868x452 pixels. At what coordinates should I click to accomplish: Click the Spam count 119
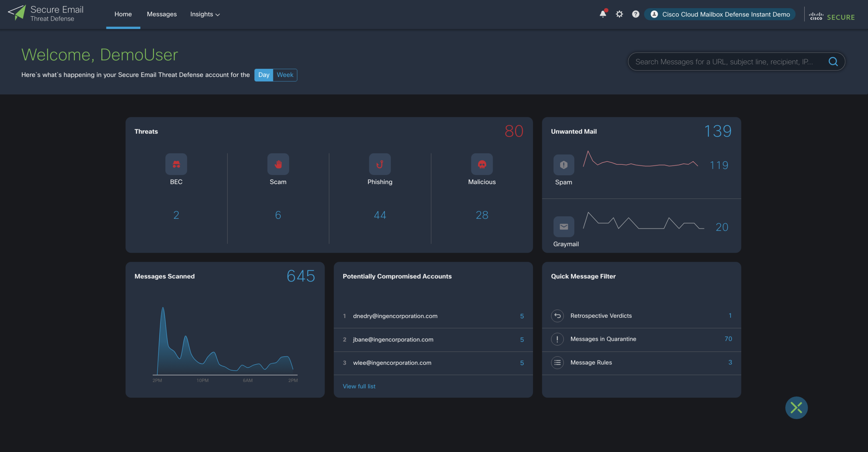click(x=719, y=165)
